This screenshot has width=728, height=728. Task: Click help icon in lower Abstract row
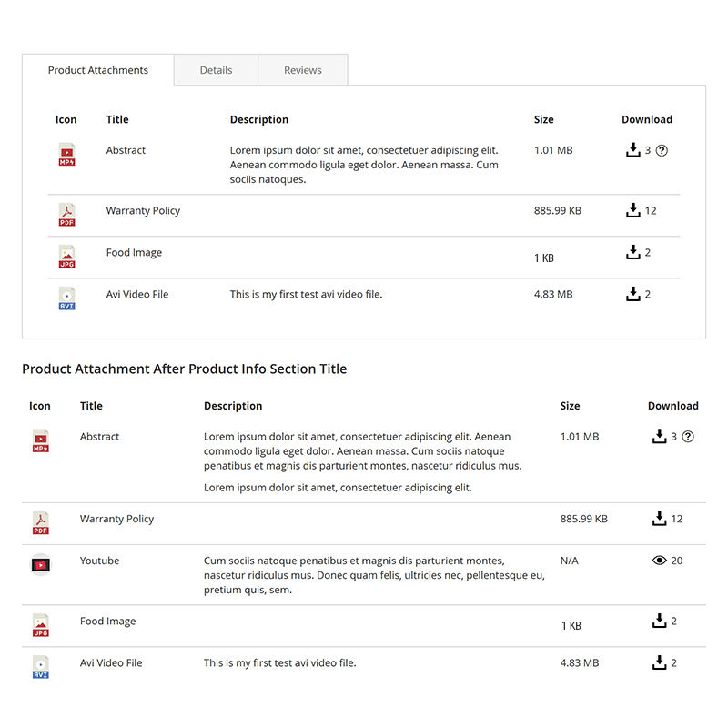coord(688,437)
